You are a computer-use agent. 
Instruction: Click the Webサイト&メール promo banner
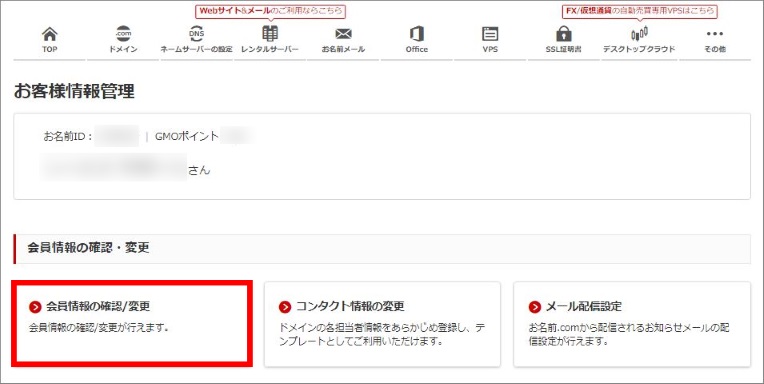(270, 11)
